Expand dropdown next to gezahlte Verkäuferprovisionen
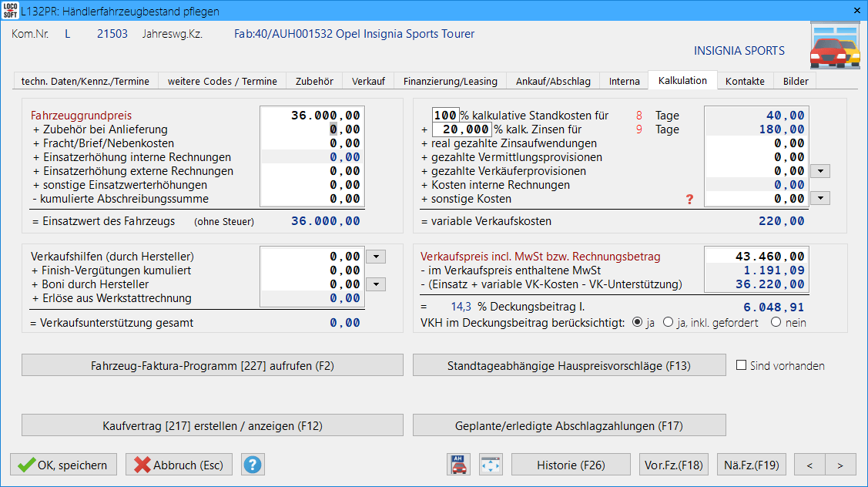The height and width of the screenshot is (487, 868). [821, 171]
